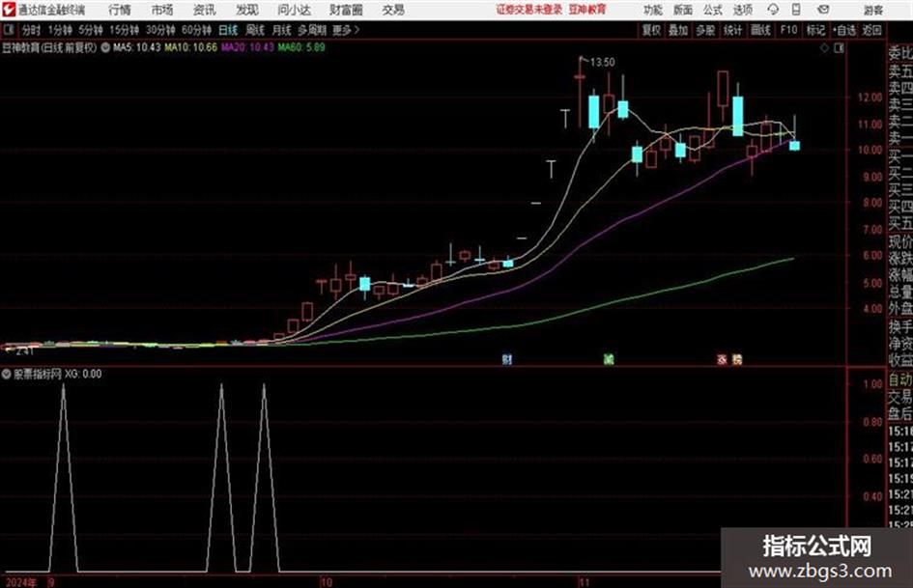
Task: Click the 费 event marker on the chart
Action: pos(737,359)
